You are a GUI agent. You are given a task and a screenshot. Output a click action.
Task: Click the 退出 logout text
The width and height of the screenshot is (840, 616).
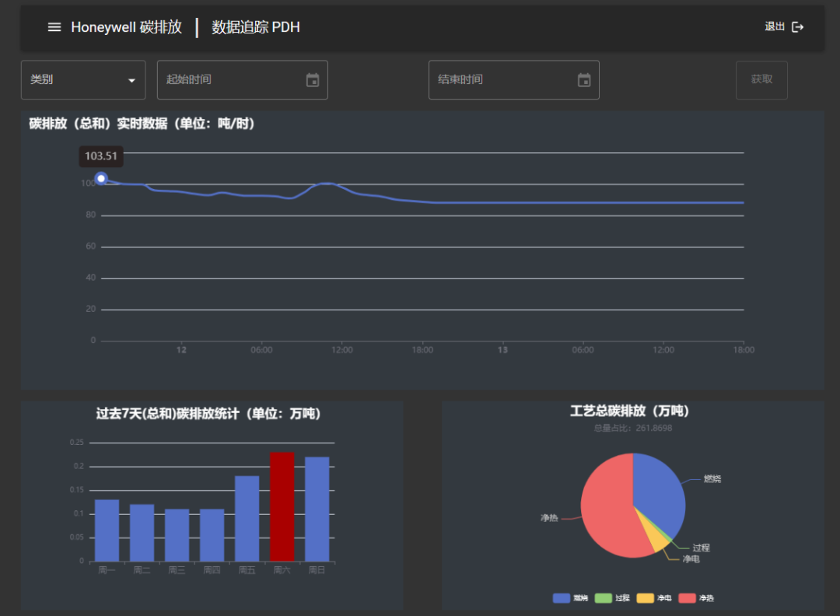point(775,26)
